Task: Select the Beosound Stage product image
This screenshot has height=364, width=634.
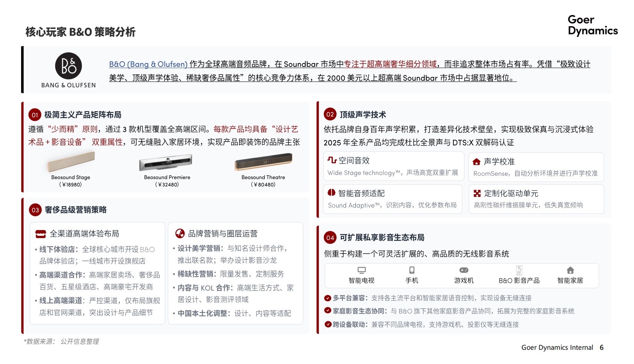Action: click(71, 162)
